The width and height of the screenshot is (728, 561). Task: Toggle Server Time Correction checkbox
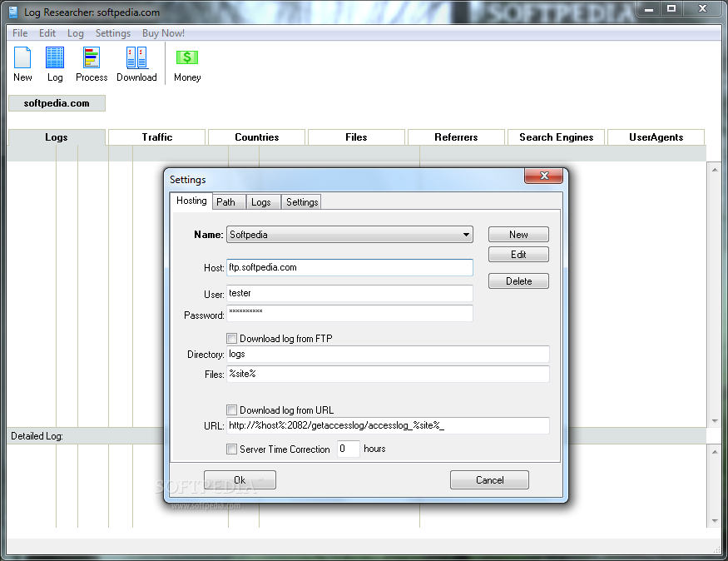(x=231, y=449)
